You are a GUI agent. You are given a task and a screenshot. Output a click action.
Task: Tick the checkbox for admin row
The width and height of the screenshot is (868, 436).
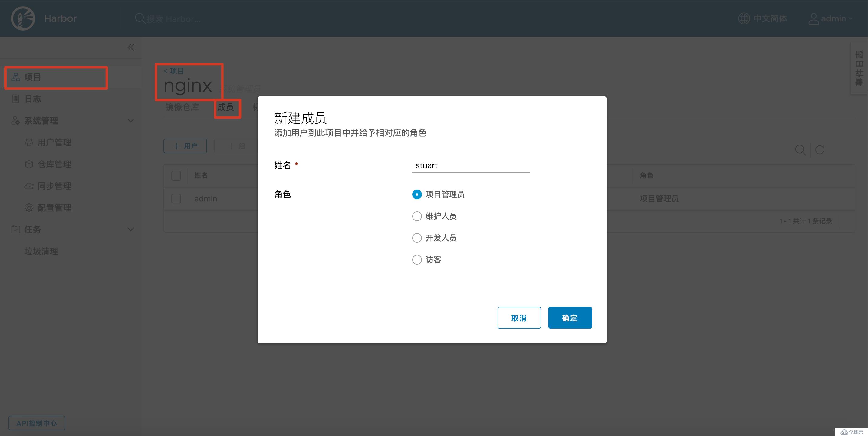pyautogui.click(x=176, y=199)
